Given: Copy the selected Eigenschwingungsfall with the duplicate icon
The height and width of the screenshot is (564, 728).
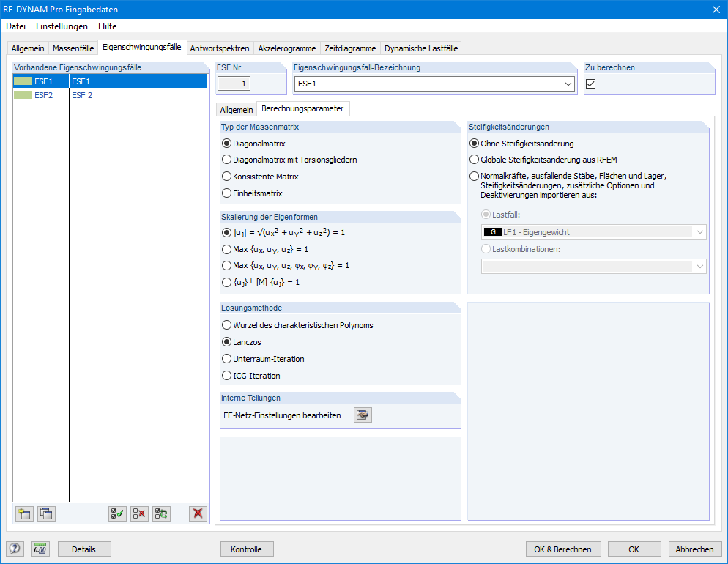Looking at the screenshot, I should (46, 513).
